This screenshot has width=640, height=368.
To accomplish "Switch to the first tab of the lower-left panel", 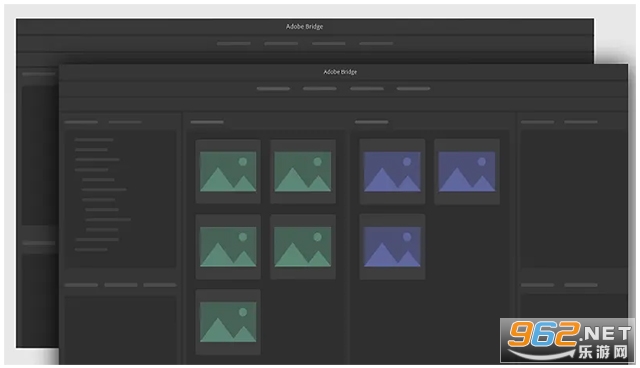I will click(x=81, y=285).
